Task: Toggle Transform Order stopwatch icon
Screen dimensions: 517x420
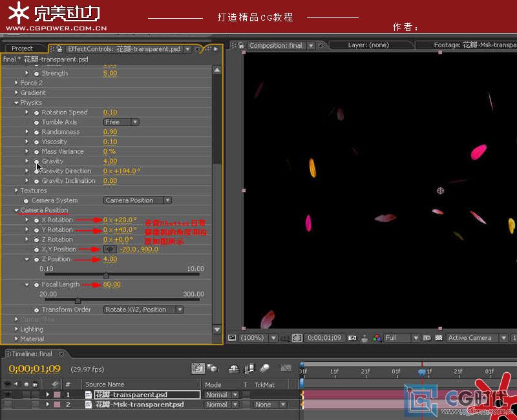Action: (37, 310)
